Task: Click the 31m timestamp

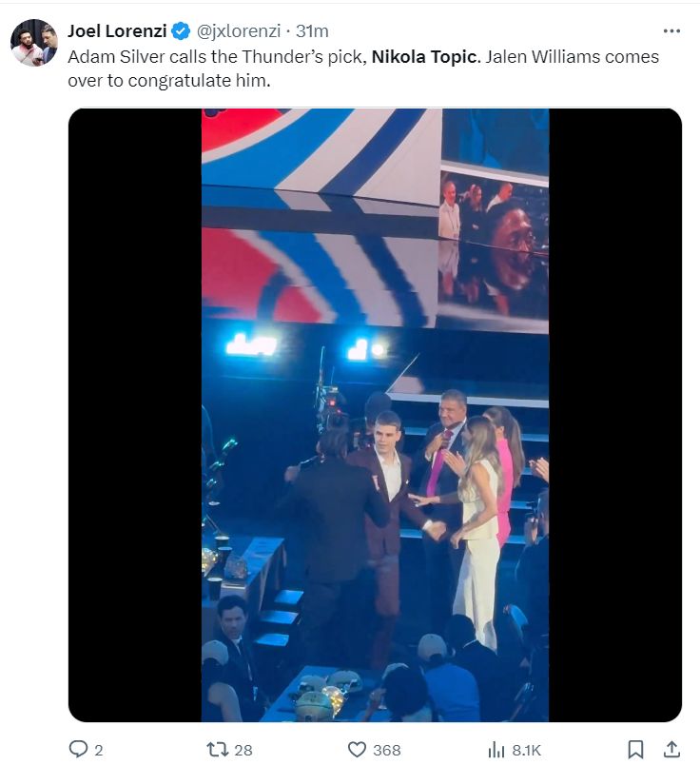Action: (312, 31)
